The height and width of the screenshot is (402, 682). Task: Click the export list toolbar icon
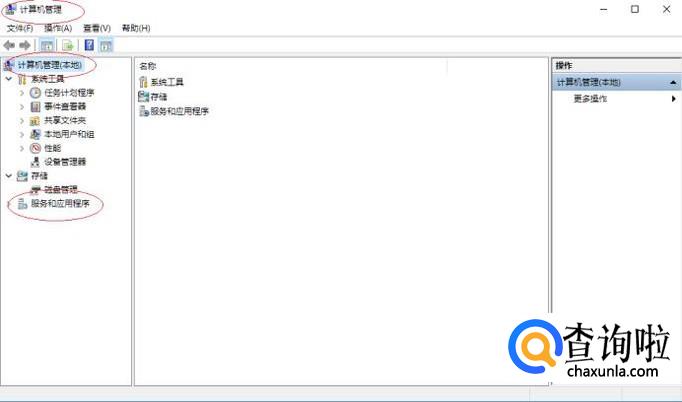[x=68, y=45]
